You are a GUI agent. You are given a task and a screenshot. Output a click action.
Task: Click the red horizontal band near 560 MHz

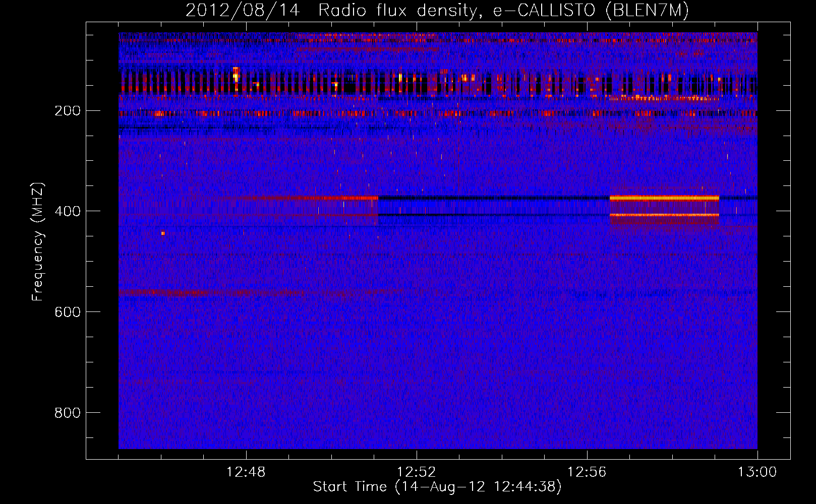click(212, 292)
